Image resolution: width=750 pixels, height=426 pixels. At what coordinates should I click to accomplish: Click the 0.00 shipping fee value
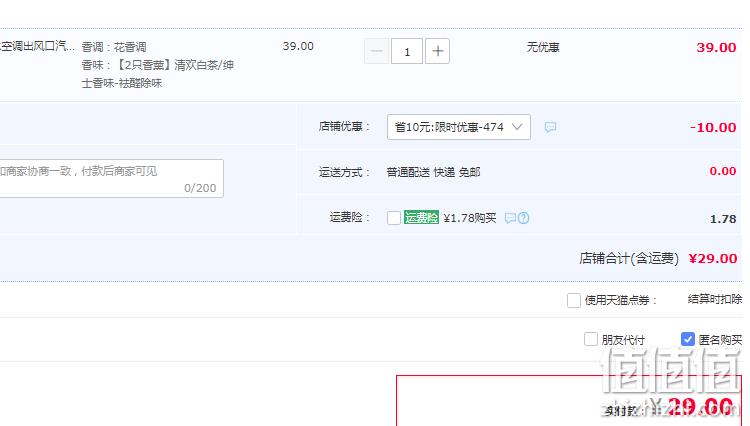723,171
